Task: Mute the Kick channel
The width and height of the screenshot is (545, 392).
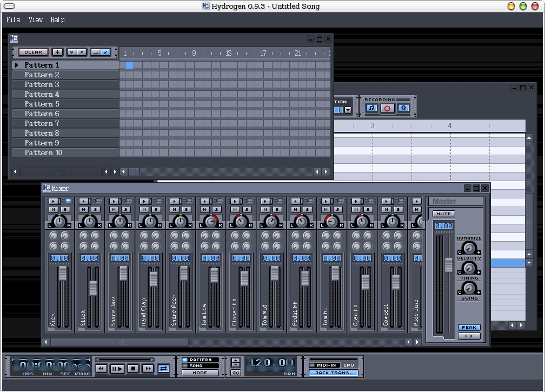Action: (x=53, y=210)
